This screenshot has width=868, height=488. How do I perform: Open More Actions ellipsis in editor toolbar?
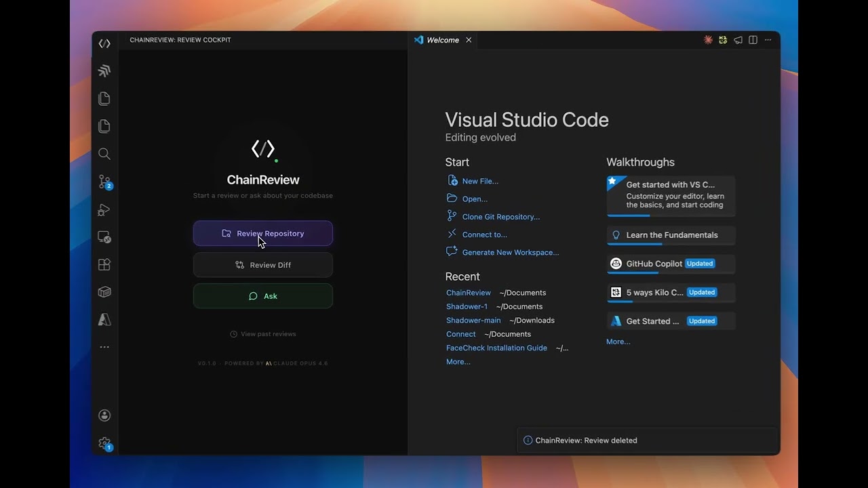point(768,40)
